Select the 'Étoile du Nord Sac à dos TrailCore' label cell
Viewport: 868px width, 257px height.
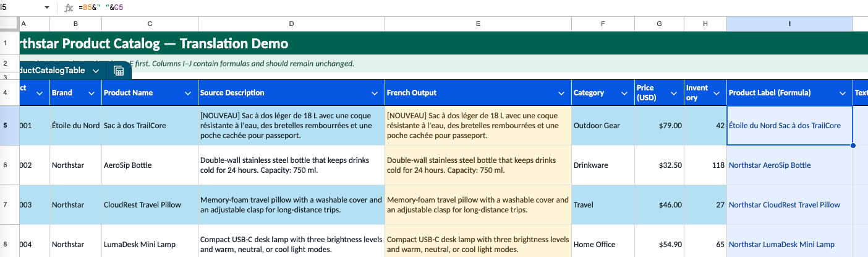coord(789,126)
